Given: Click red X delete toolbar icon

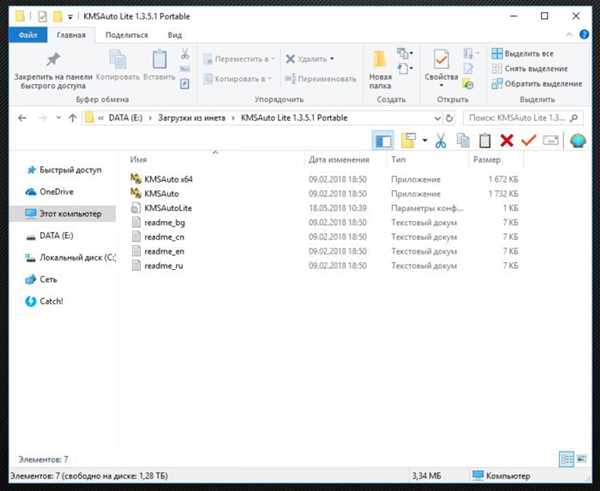Looking at the screenshot, I should pyautogui.click(x=507, y=141).
